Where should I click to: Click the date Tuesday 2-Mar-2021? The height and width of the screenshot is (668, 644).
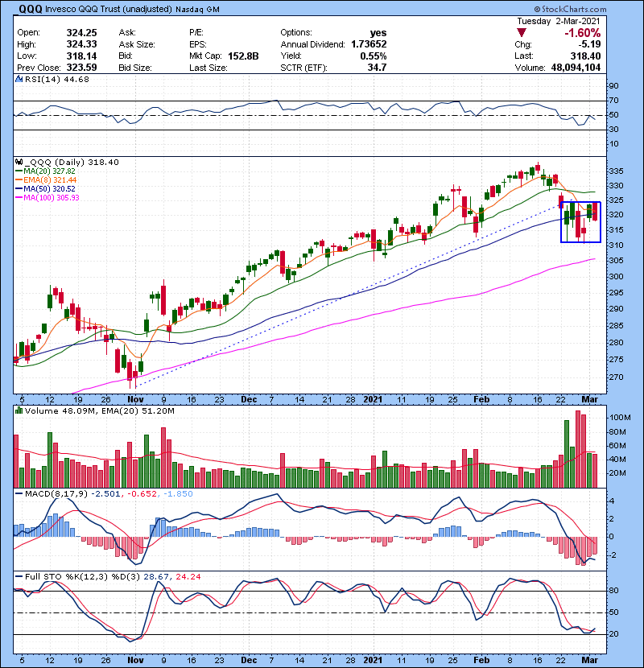[x=559, y=21]
